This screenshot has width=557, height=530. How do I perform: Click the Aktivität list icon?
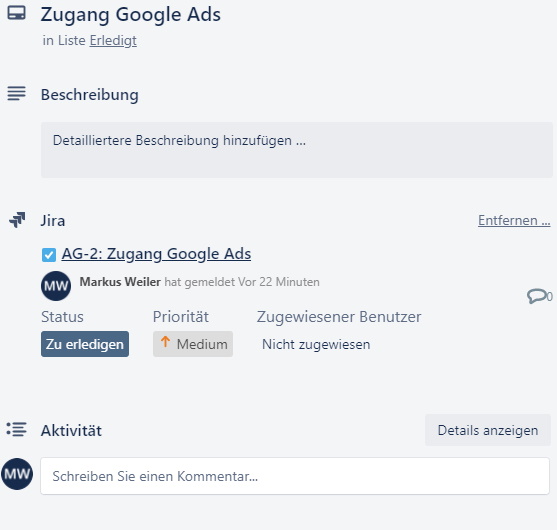(16, 429)
